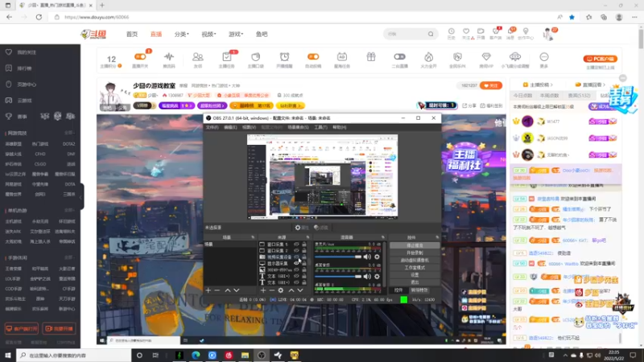644x362 pixels.
Task: Move selected OBS source up
Action: (291, 290)
